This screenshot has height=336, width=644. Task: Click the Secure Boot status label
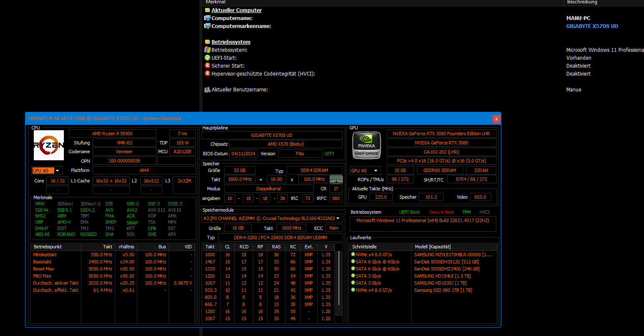[x=442, y=212]
